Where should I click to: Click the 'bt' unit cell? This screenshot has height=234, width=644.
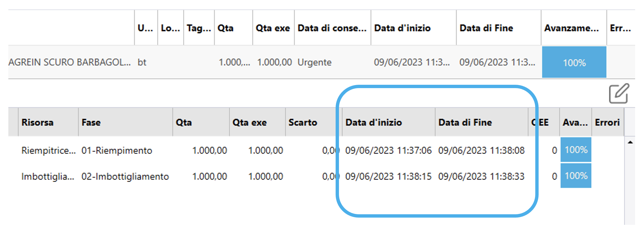click(142, 62)
